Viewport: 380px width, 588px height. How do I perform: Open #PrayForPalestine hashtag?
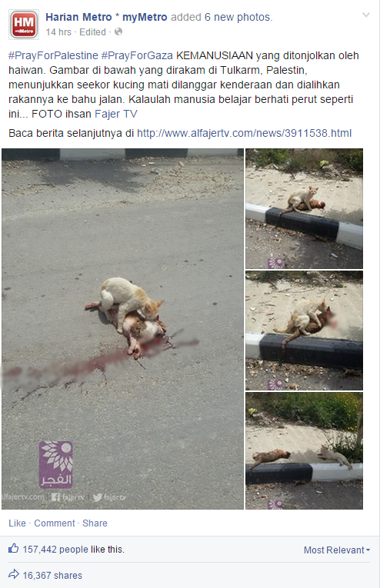[x=53, y=55]
